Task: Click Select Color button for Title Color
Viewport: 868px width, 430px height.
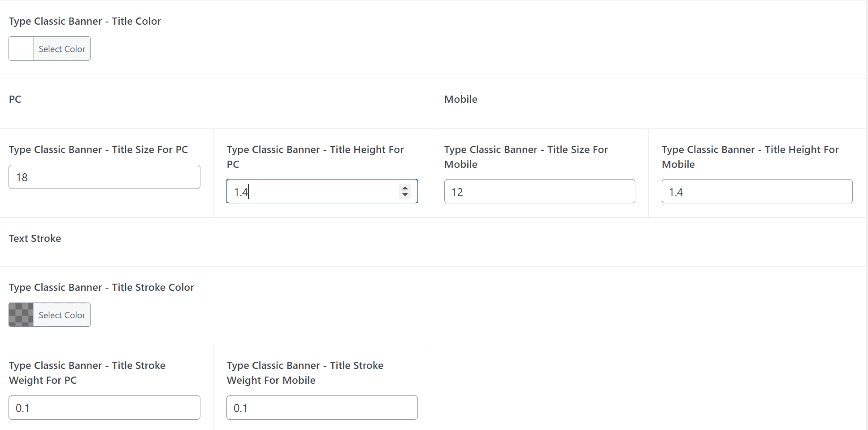Action: click(62, 48)
